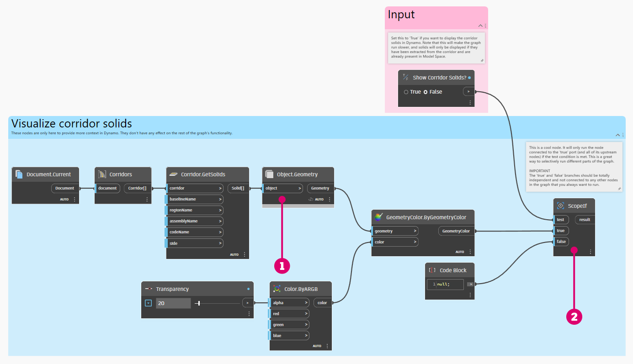Open the three-dot menu on ScopeIf node
Screen dimensions: 633x364
tap(590, 252)
